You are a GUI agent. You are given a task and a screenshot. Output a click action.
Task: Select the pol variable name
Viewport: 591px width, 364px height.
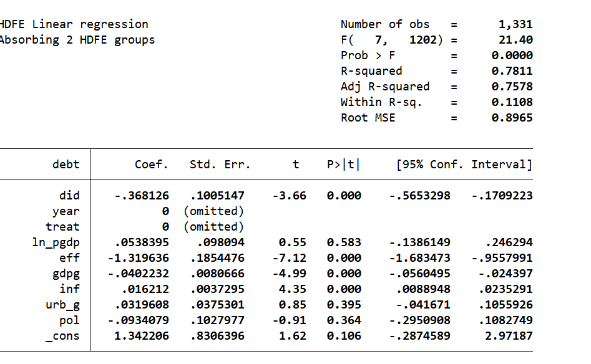click(x=69, y=320)
